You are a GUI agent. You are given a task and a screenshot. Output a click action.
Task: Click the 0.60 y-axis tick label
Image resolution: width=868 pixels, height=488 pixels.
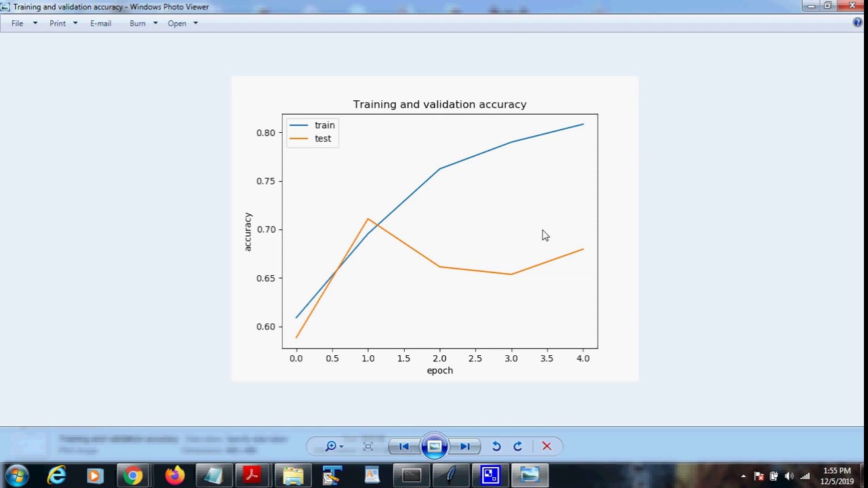(266, 327)
